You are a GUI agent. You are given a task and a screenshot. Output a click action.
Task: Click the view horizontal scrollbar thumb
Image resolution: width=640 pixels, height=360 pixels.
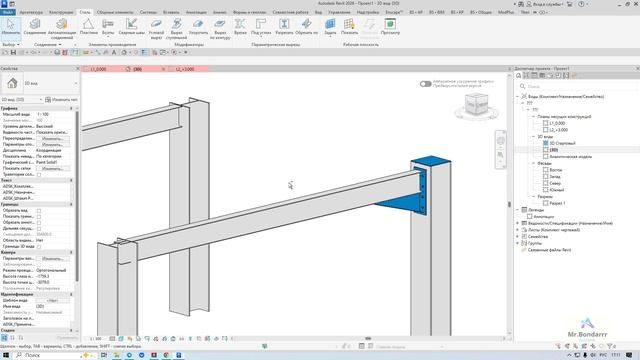coord(368,338)
